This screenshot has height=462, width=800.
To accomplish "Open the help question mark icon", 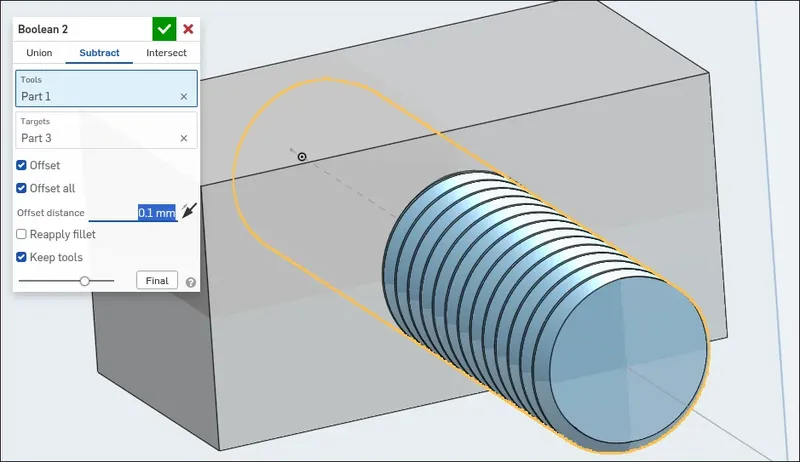I will click(x=190, y=282).
